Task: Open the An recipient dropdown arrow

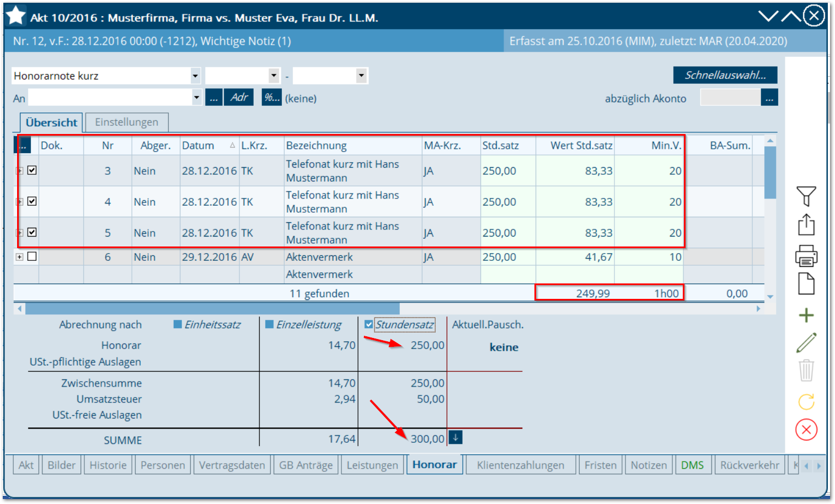Action: (196, 98)
